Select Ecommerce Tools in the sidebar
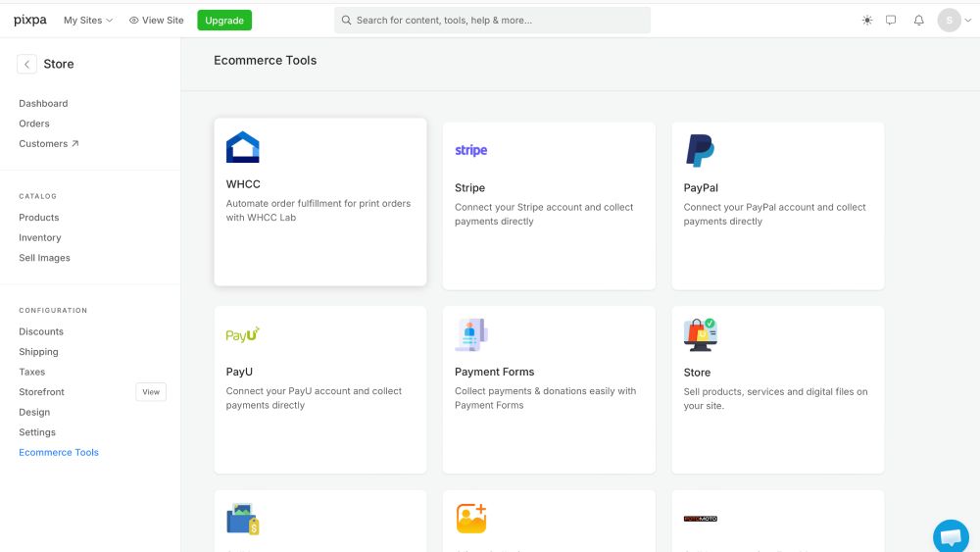This screenshot has width=980, height=552. [x=59, y=452]
